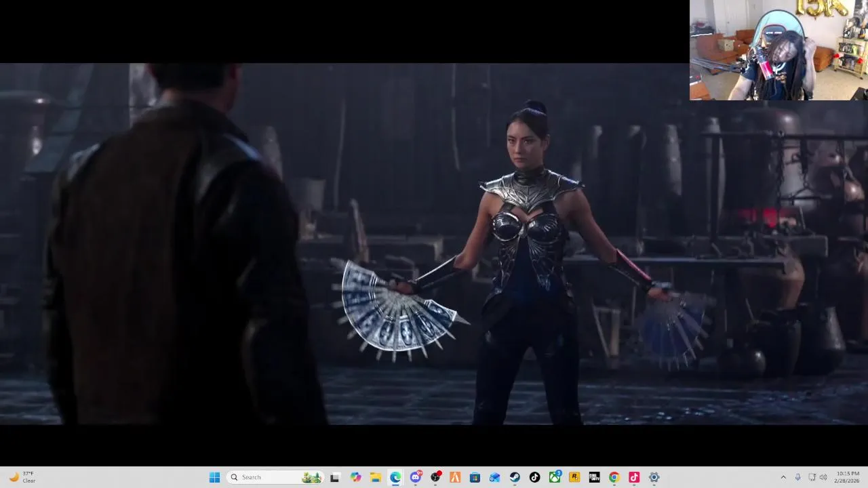
Task: Launch Rockstar Games Launcher icon
Action: (574, 477)
